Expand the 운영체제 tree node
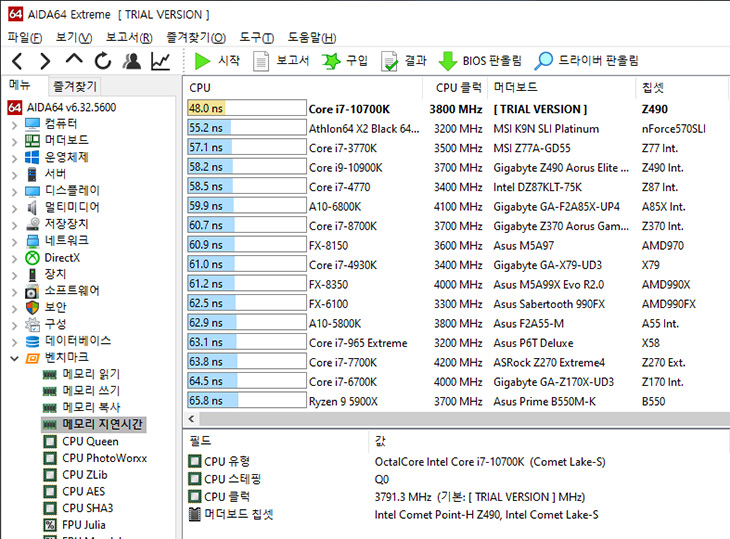This screenshot has height=539, width=730. click(x=14, y=158)
